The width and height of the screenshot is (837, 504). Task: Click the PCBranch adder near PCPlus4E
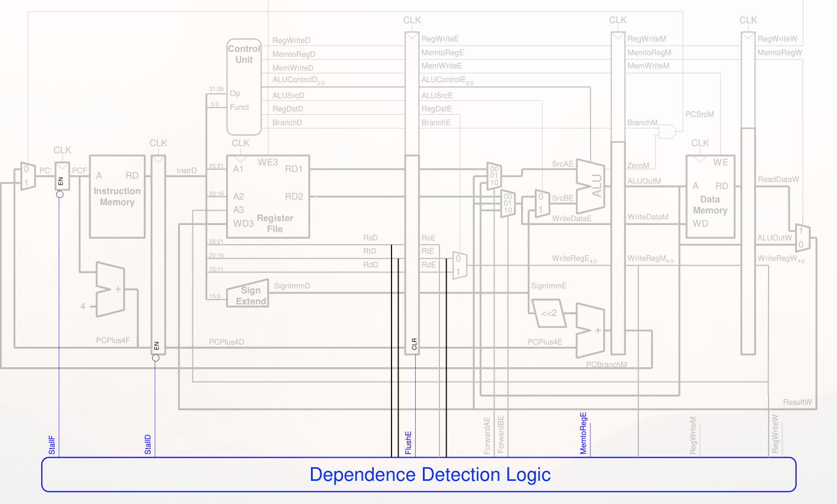590,330
